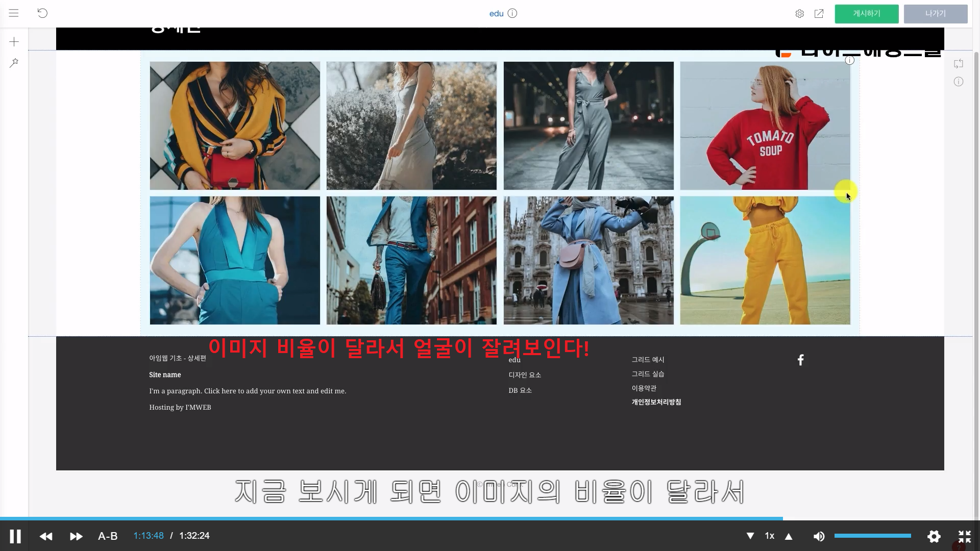Click the 디자인 요소 footer menu item
980x551 pixels.
coord(524,375)
